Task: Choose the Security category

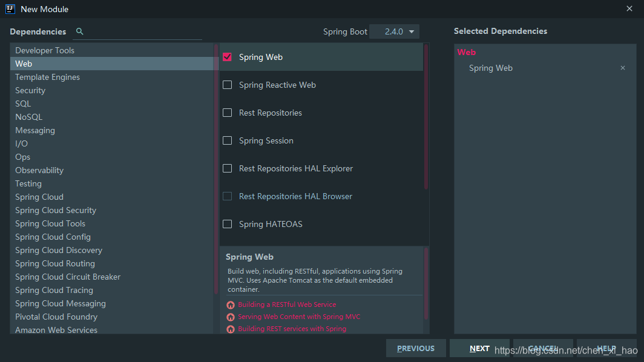Action: 112,90
